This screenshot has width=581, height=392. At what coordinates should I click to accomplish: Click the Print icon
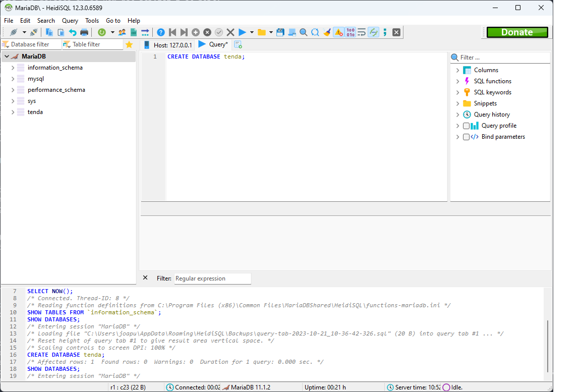(84, 32)
